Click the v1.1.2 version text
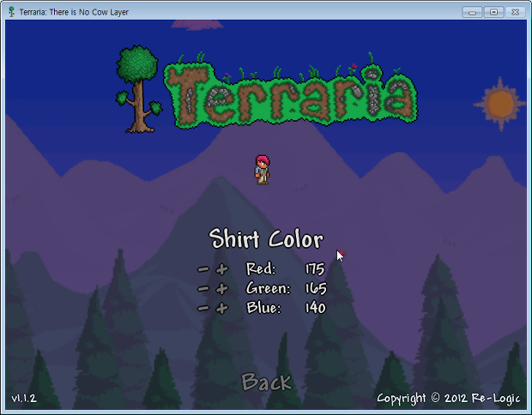532x415 pixels. point(24,398)
